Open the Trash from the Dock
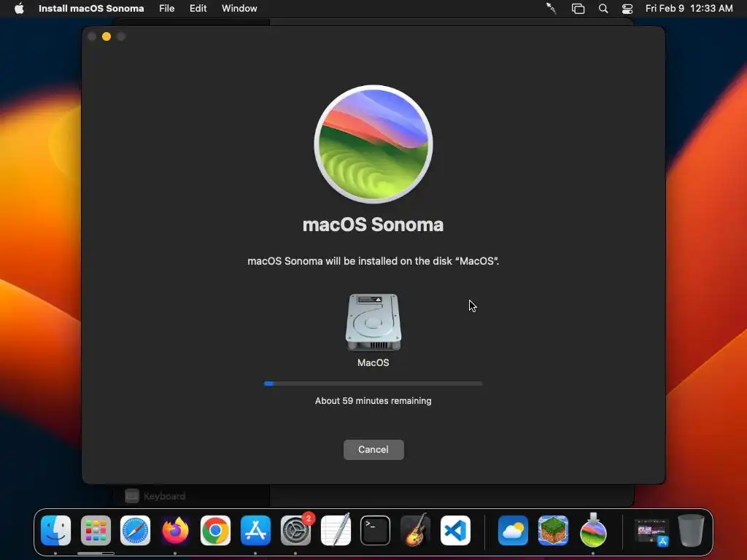The width and height of the screenshot is (747, 560). pos(692,531)
